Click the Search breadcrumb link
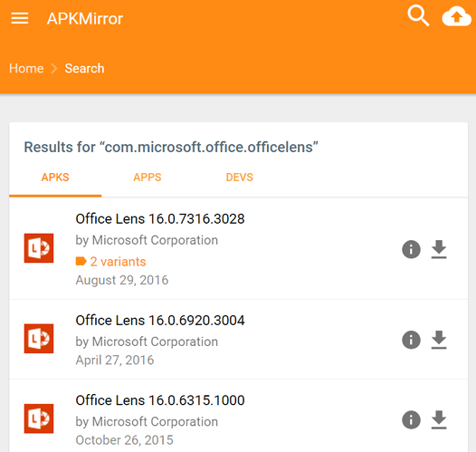Image resolution: width=476 pixels, height=452 pixels. [x=84, y=68]
